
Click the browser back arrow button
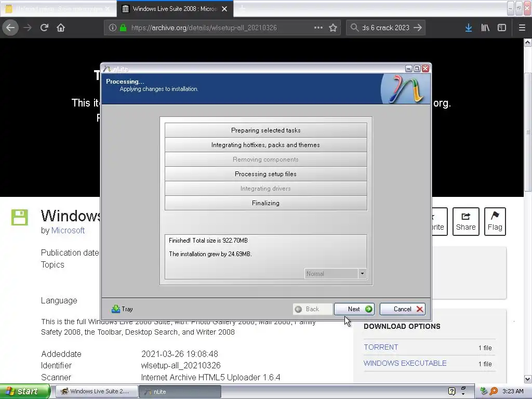click(10, 28)
